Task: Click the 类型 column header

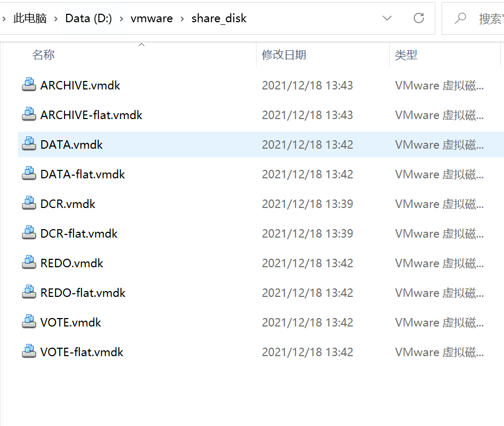Action: tap(406, 54)
